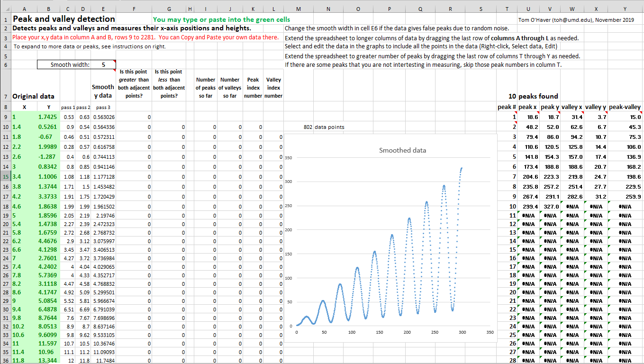Image resolution: width=644 pixels, height=364 pixels.
Task: Click the "Peak and valley detection" title cell
Action: (x=64, y=19)
